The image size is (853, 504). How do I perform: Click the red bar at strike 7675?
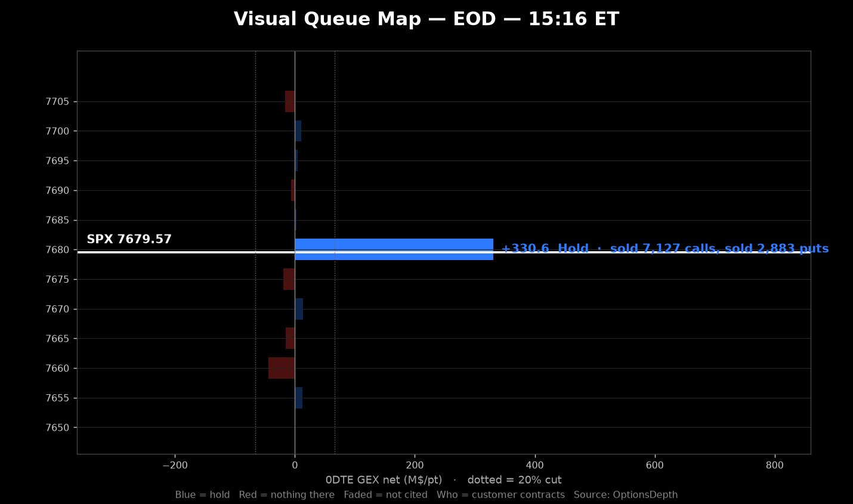(289, 279)
